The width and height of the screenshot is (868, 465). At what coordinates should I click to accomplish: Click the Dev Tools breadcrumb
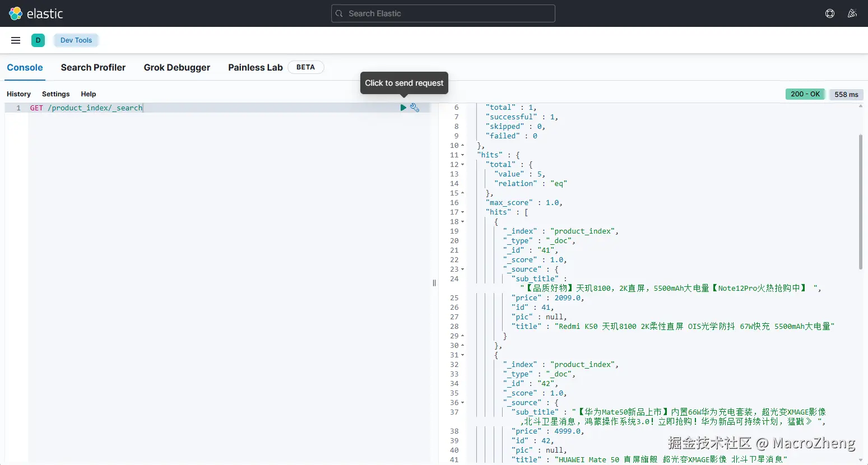[x=76, y=40]
